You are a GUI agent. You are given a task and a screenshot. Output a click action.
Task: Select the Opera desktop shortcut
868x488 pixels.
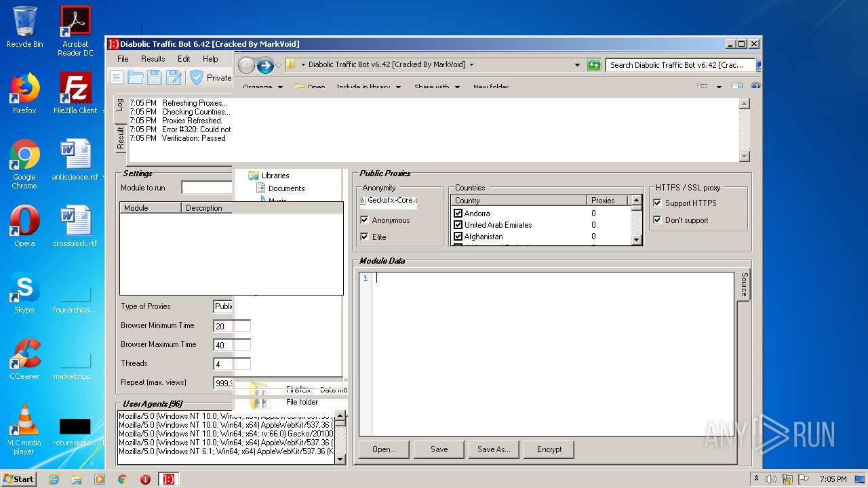[24, 226]
